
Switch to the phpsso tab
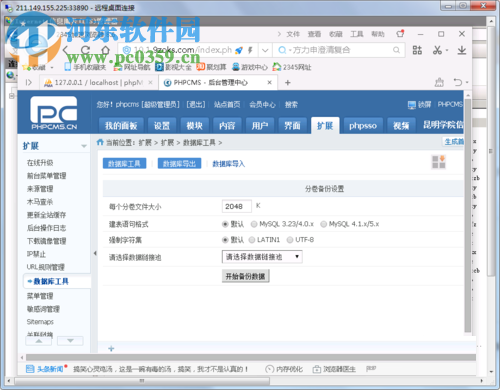pyautogui.click(x=363, y=126)
